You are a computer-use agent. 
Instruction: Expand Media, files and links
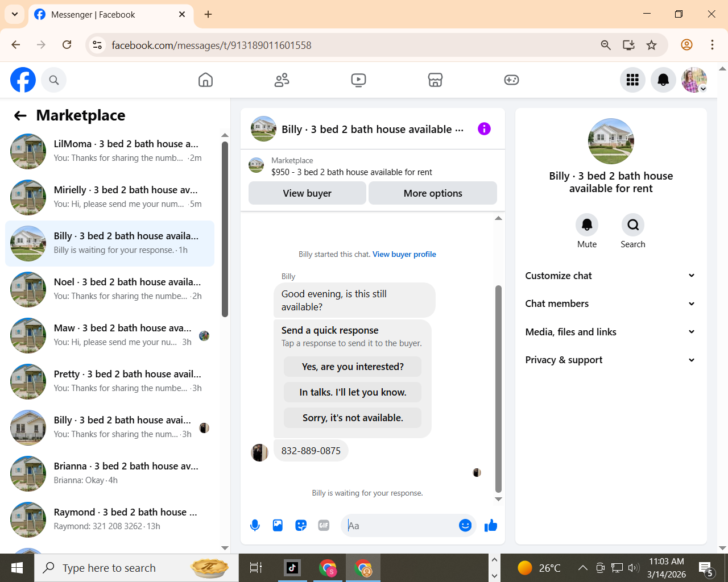611,332
